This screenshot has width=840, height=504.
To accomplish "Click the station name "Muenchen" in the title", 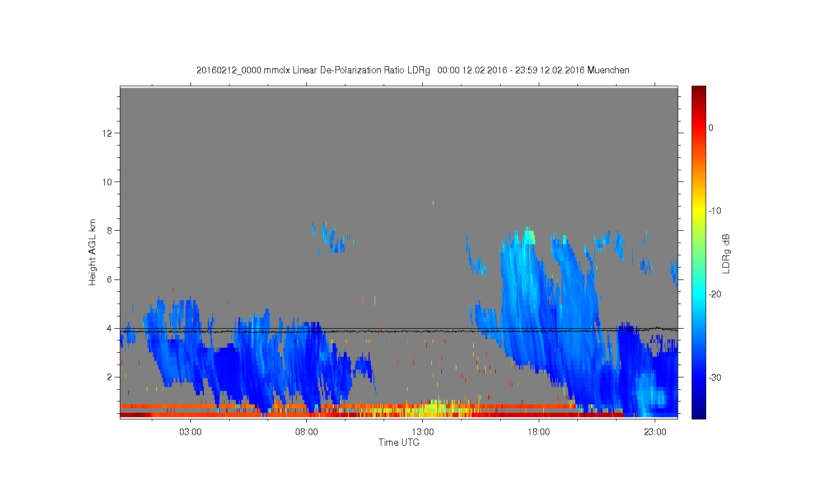I will pyautogui.click(x=608, y=71).
